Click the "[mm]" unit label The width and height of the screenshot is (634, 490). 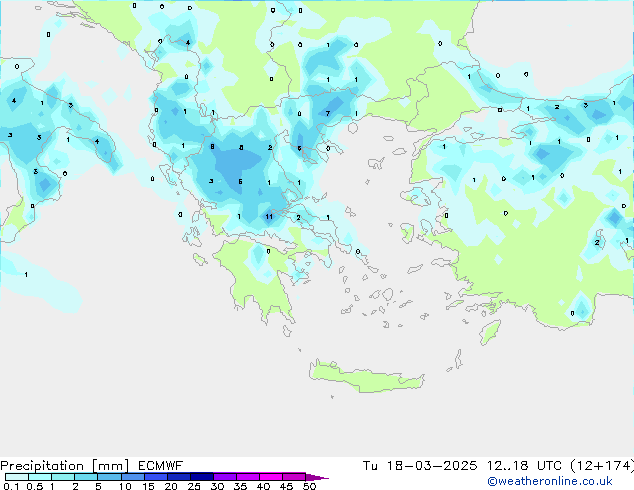(x=110, y=466)
